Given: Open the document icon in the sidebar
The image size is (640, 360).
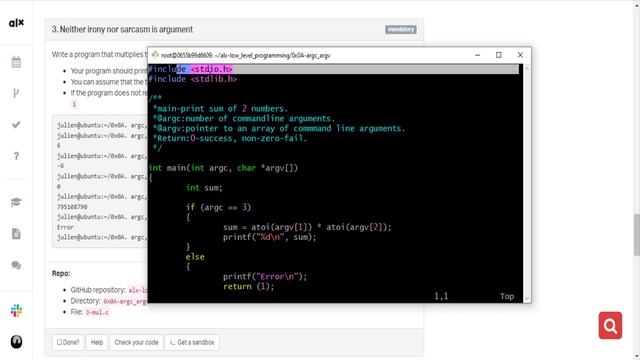Looking at the screenshot, I should pyautogui.click(x=16, y=233).
